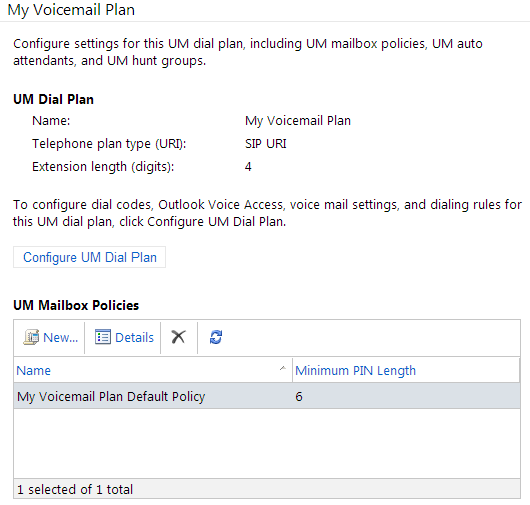Open the Details list icon
The height and width of the screenshot is (505, 530).
[x=103, y=337]
